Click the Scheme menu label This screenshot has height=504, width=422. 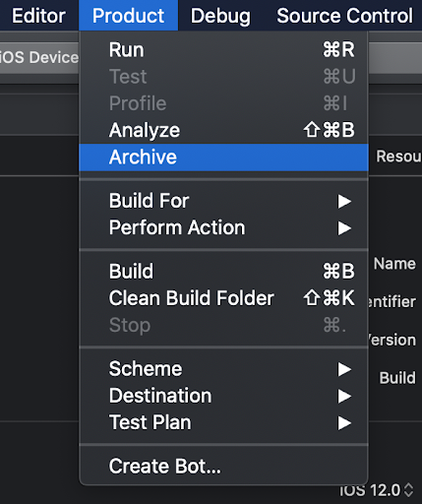146,369
